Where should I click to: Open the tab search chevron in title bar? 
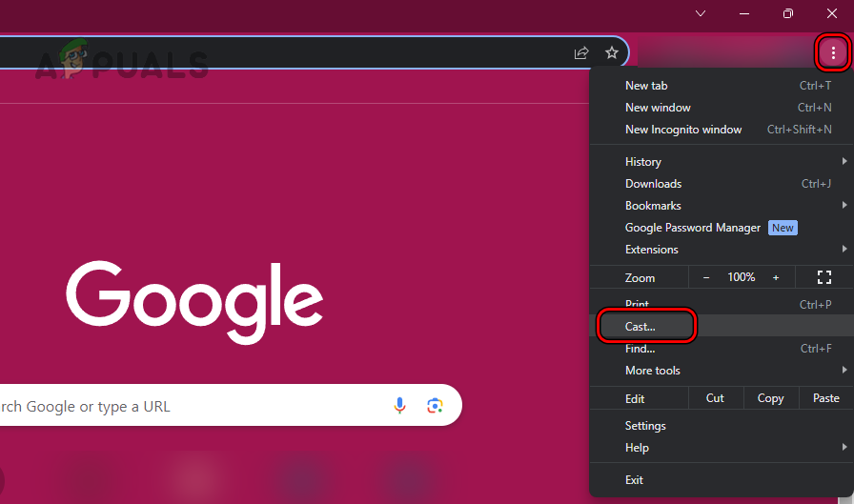[x=701, y=13]
